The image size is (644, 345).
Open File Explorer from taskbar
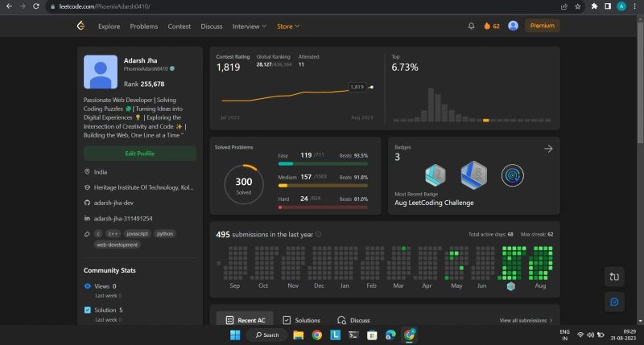click(298, 335)
